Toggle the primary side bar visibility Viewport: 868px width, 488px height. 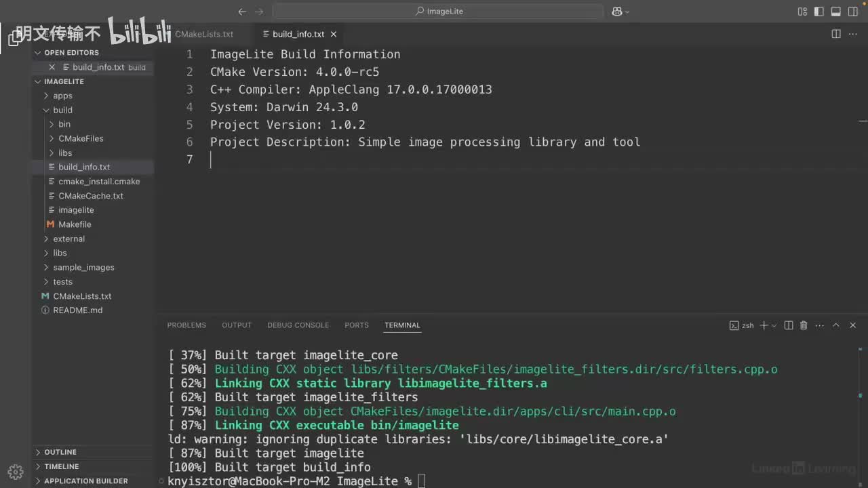(819, 12)
